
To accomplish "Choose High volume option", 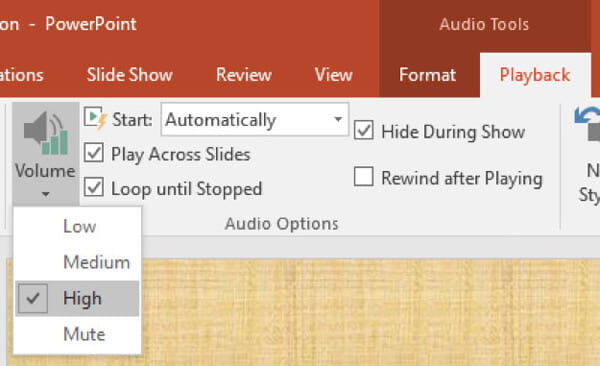I will pyautogui.click(x=77, y=298).
